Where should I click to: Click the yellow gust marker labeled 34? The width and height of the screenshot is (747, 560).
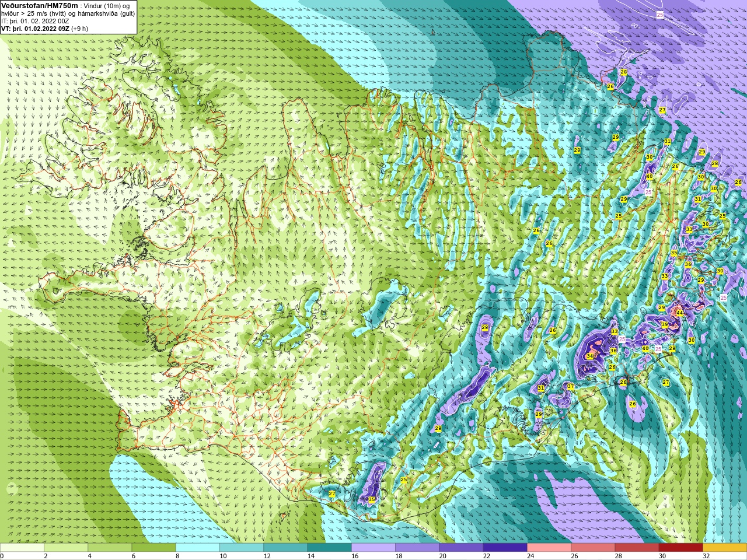click(590, 356)
